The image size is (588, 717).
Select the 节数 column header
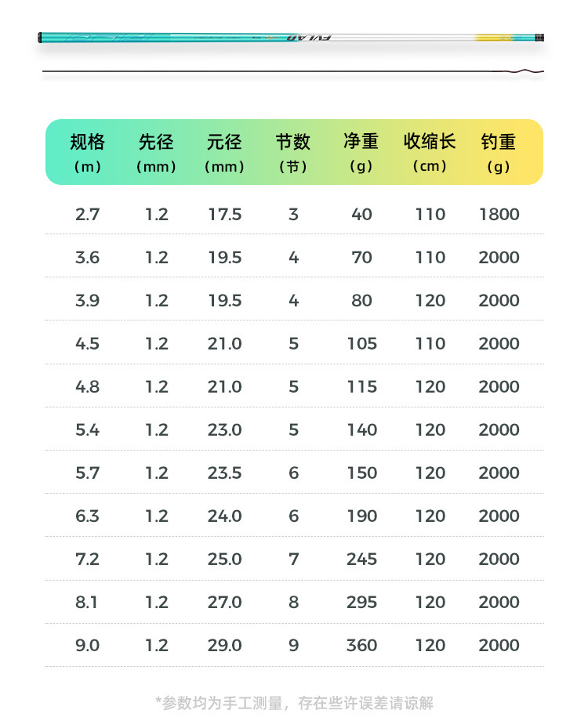(x=293, y=152)
